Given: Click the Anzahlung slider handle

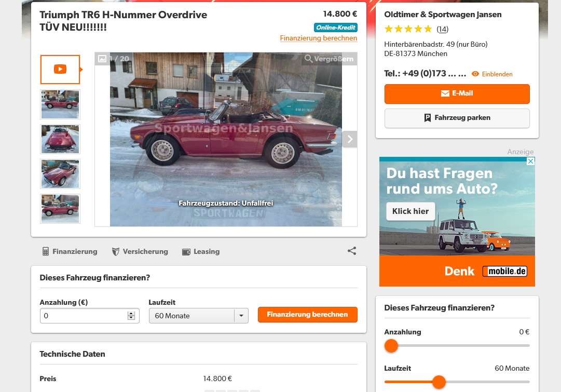Looking at the screenshot, I should coord(391,346).
